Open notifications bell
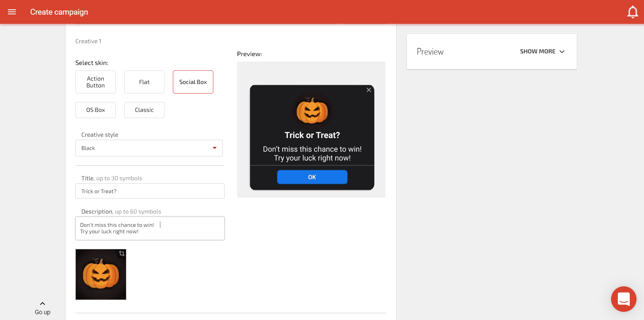Image resolution: width=644 pixels, height=320 pixels. point(632,12)
